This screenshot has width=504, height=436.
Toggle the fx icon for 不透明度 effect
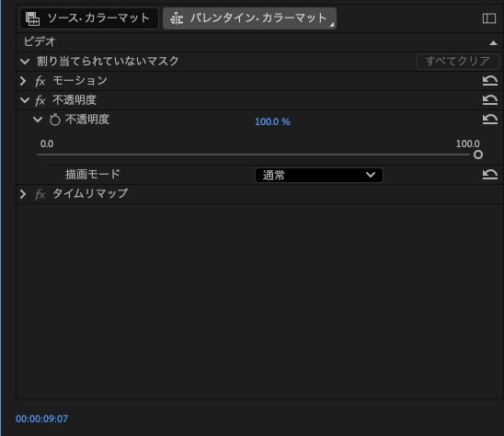pyautogui.click(x=40, y=100)
